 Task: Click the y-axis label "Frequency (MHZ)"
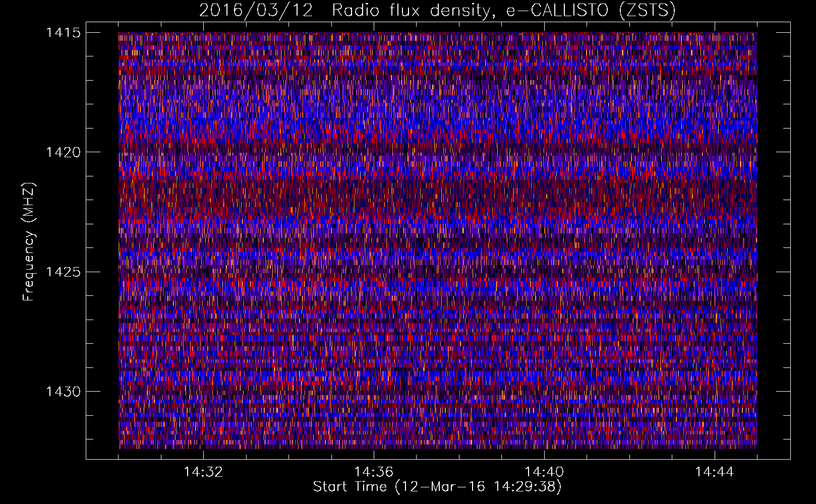(x=29, y=242)
